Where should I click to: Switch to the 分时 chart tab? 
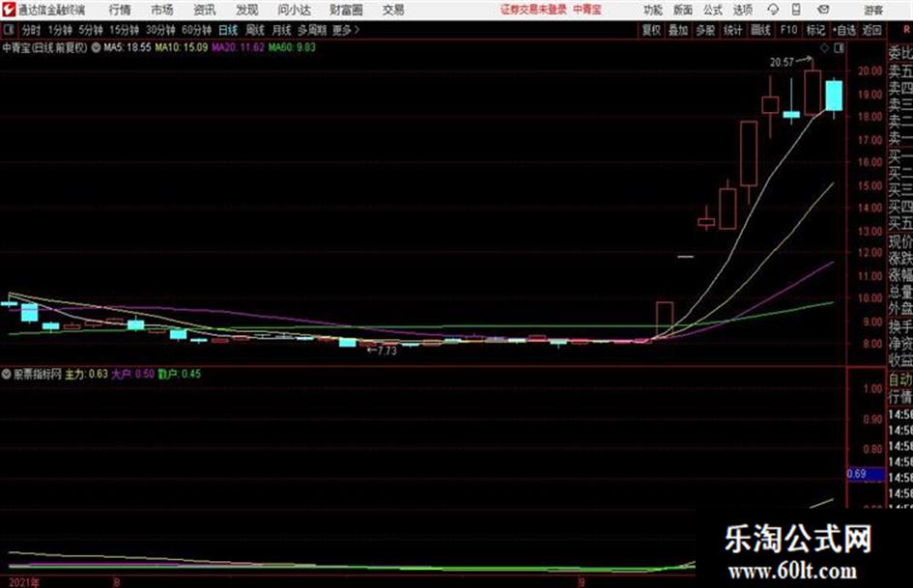pyautogui.click(x=31, y=30)
